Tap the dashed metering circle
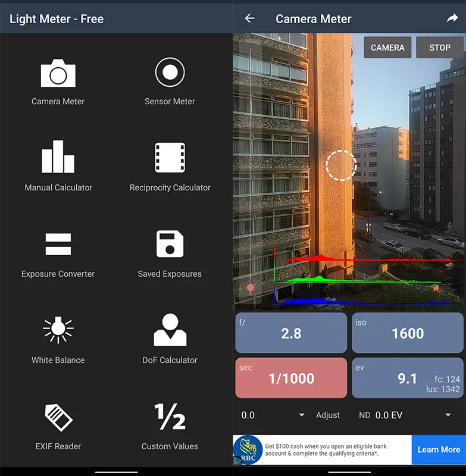This screenshot has height=476, width=466. click(341, 165)
